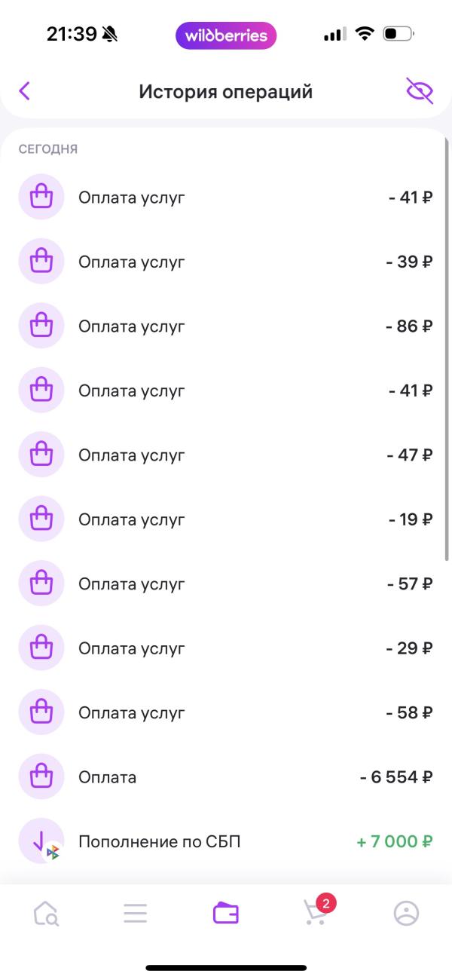The image size is (452, 980).
Task: Select the wallet tab in bottom bar
Action: [x=226, y=914]
